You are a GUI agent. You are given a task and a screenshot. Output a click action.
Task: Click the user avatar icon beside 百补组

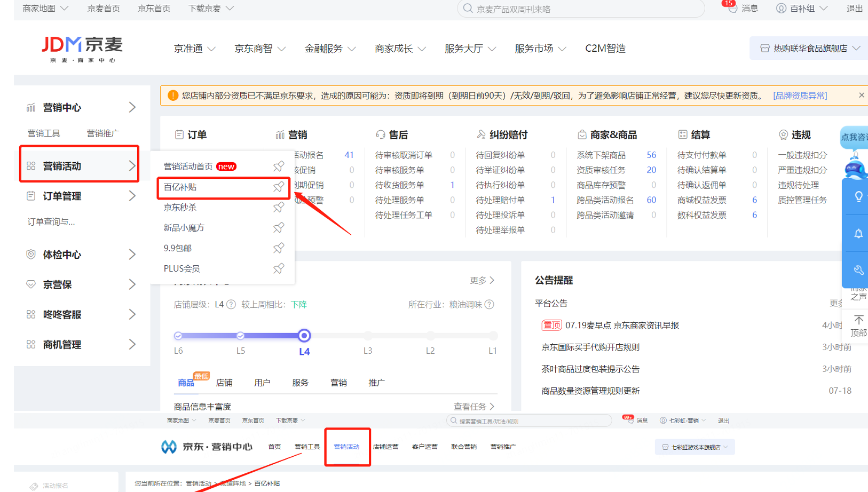tap(781, 9)
